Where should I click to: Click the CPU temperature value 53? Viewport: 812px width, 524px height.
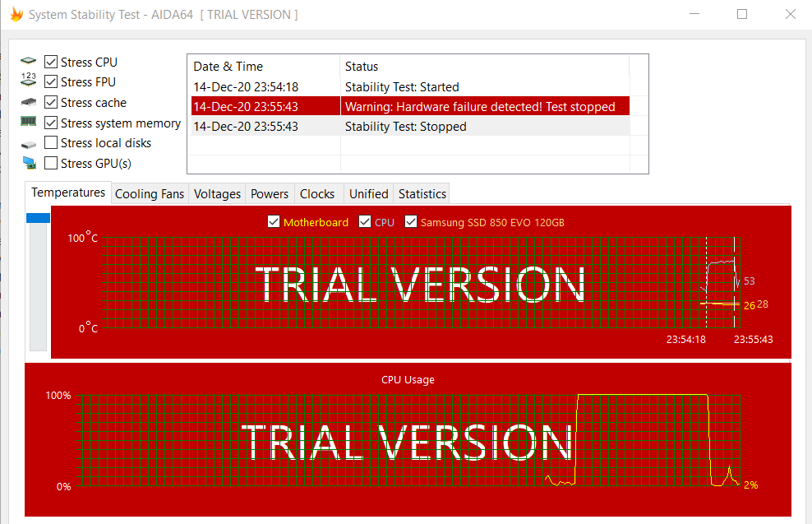tap(749, 281)
